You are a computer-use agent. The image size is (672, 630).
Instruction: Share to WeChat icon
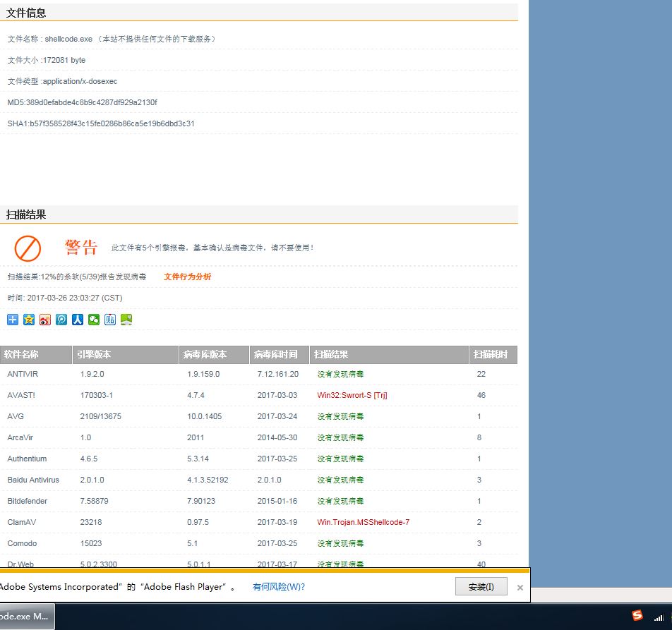(94, 320)
